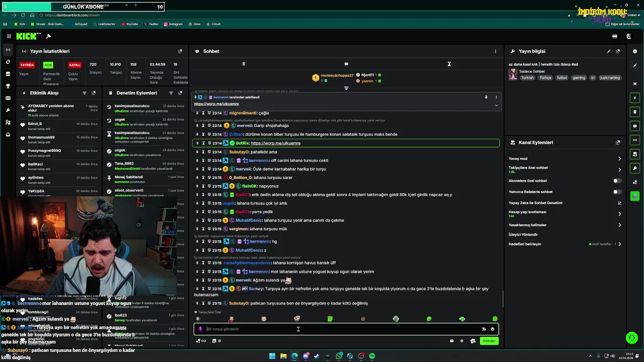Open the iCloud bookmark
Image resolution: width=644 pixels, height=362 pixels.
[213, 24]
